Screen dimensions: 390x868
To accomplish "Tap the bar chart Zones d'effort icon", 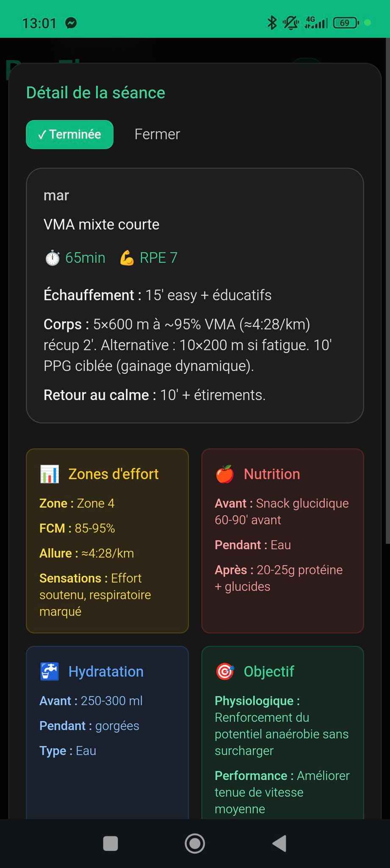I will click(50, 474).
